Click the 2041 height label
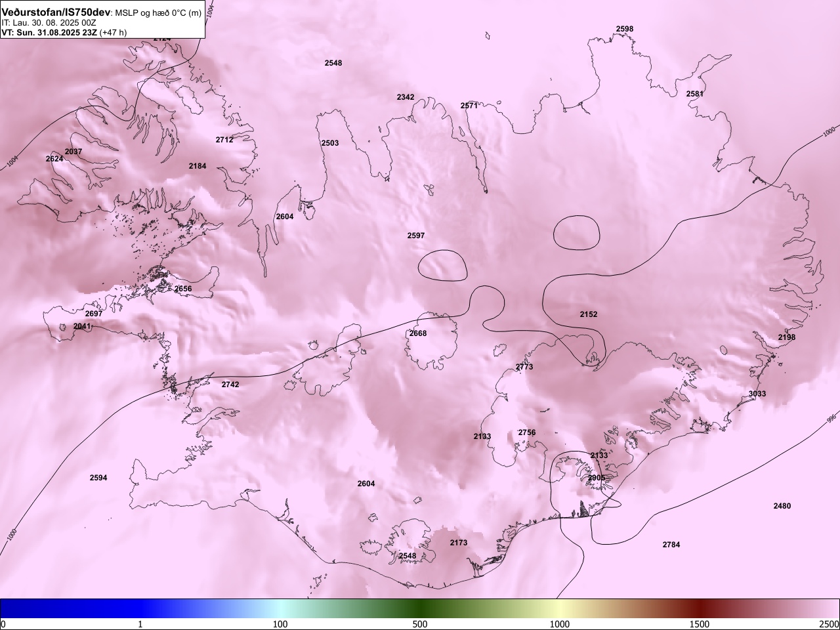Viewport: 840px width, 630px height. pyautogui.click(x=82, y=326)
